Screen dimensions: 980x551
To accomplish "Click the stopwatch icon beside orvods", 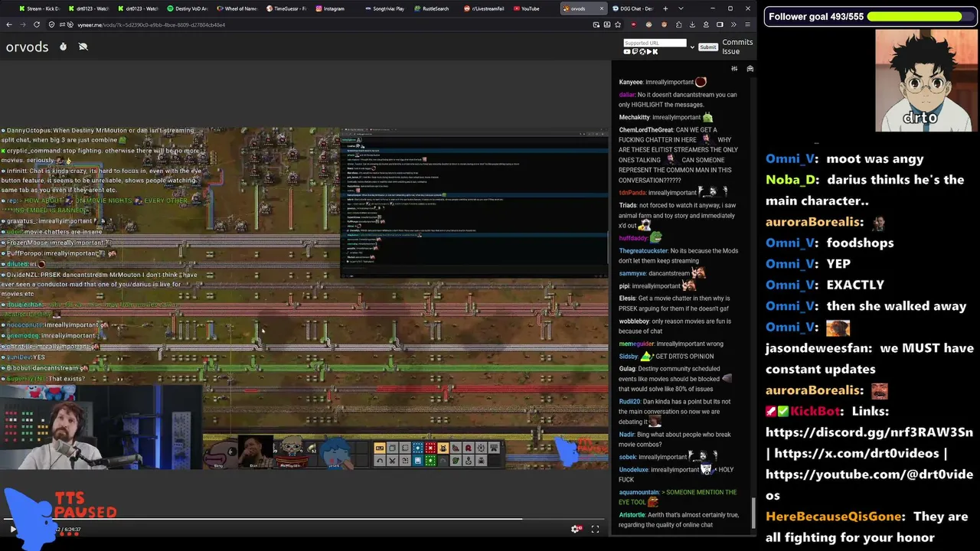I will pos(63,47).
